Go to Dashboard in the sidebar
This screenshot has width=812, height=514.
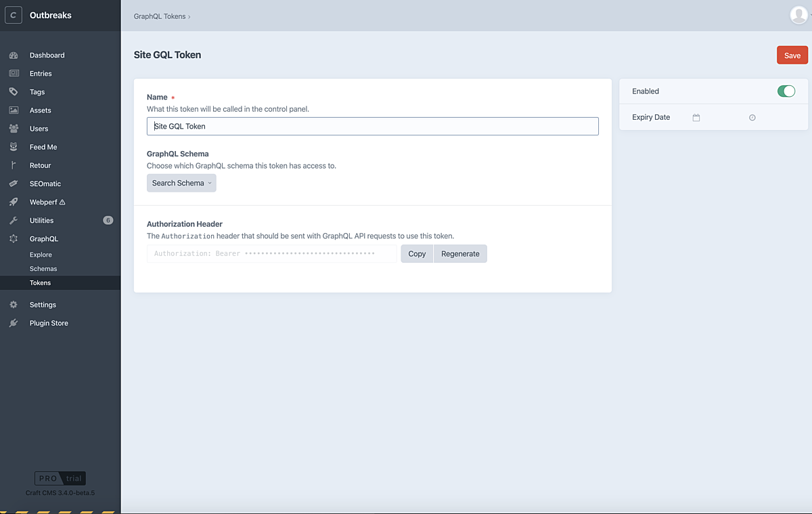(47, 55)
